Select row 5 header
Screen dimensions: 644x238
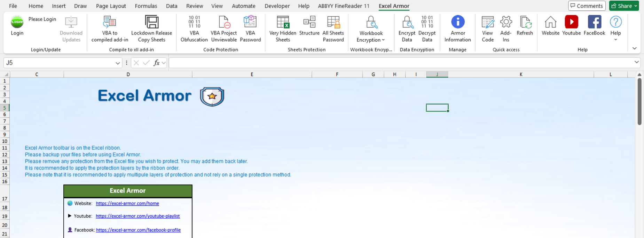click(5, 108)
